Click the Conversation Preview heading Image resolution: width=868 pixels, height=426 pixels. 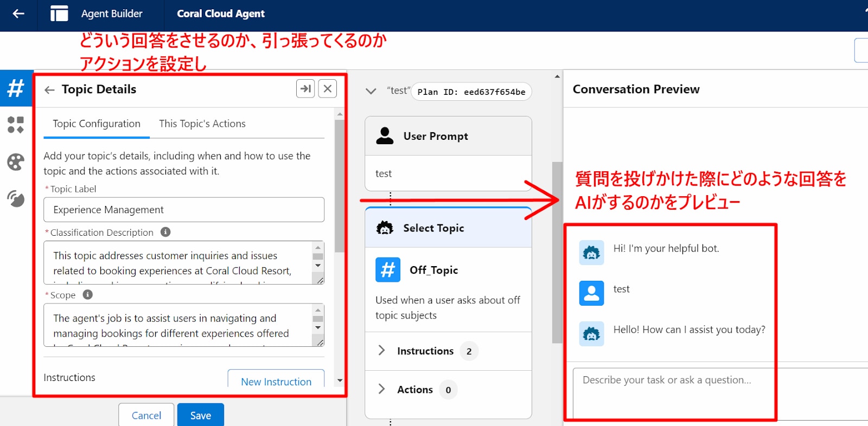pyautogui.click(x=636, y=89)
